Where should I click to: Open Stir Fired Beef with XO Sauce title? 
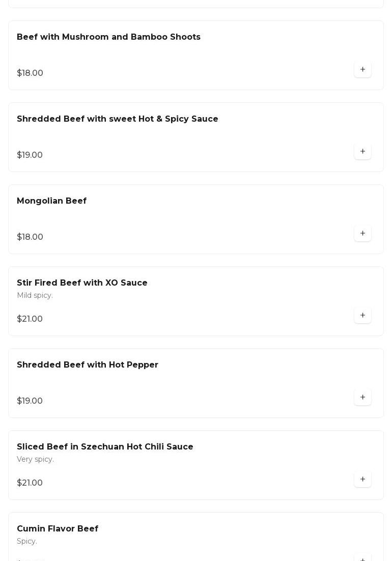82,283
